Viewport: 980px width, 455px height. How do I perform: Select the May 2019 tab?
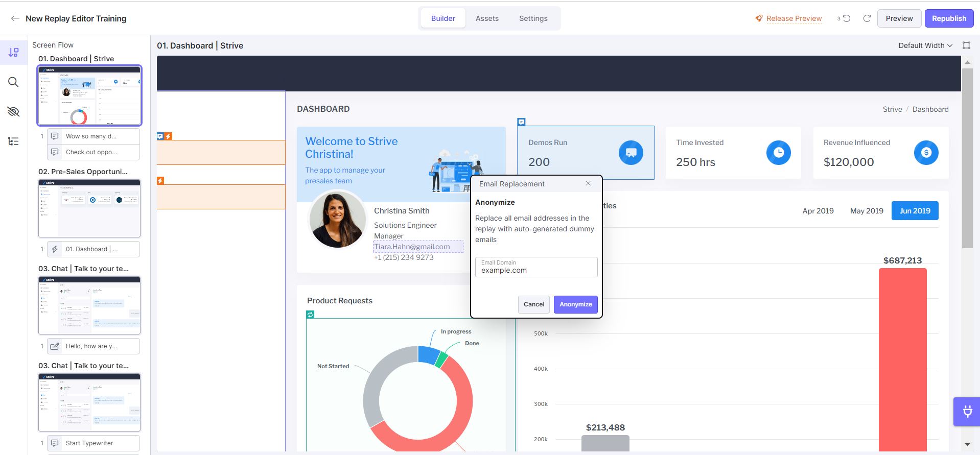867,211
